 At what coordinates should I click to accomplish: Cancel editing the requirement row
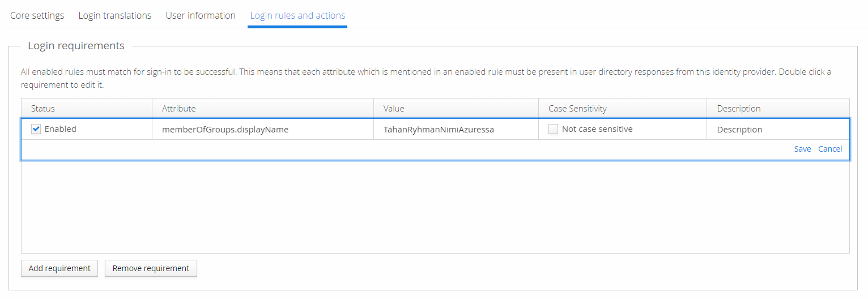[x=830, y=149]
